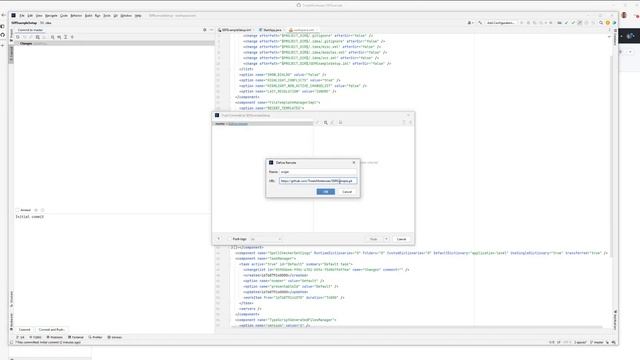This screenshot has height=360, width=640.
Task: Open the Navigate menu
Action: pyautogui.click(x=51, y=16)
